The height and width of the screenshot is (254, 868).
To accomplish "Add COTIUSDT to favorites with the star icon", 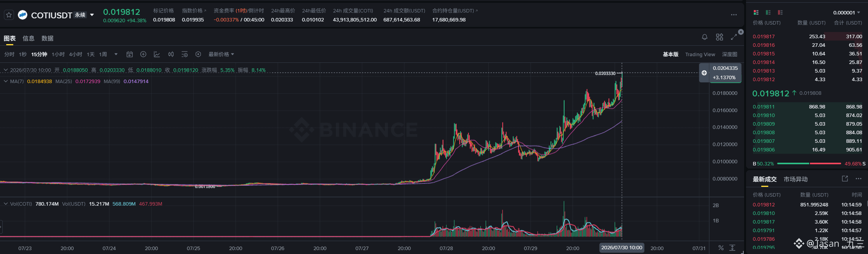I will [x=9, y=15].
